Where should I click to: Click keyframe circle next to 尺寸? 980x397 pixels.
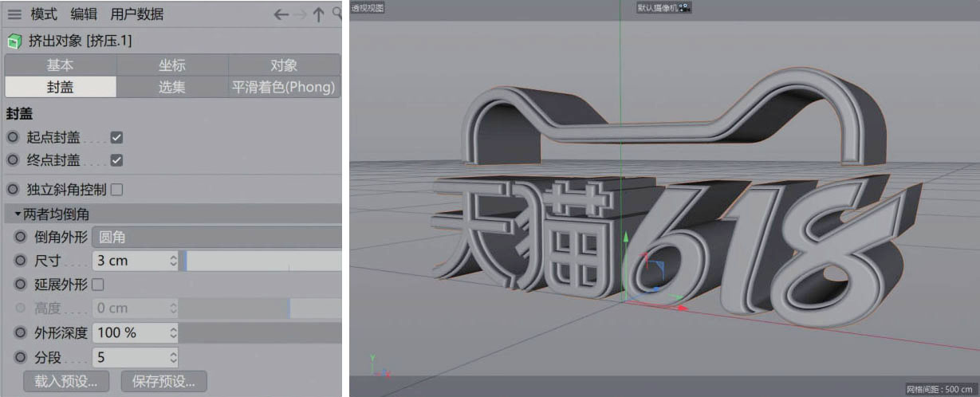21,261
